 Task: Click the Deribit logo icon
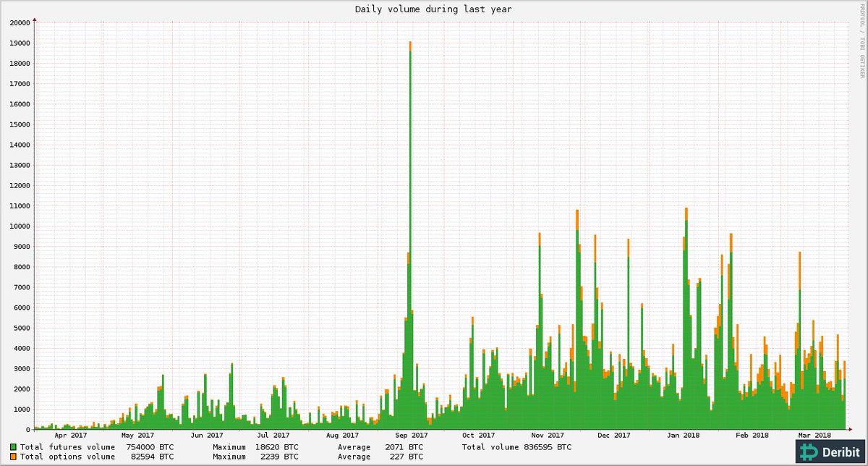[x=809, y=452]
